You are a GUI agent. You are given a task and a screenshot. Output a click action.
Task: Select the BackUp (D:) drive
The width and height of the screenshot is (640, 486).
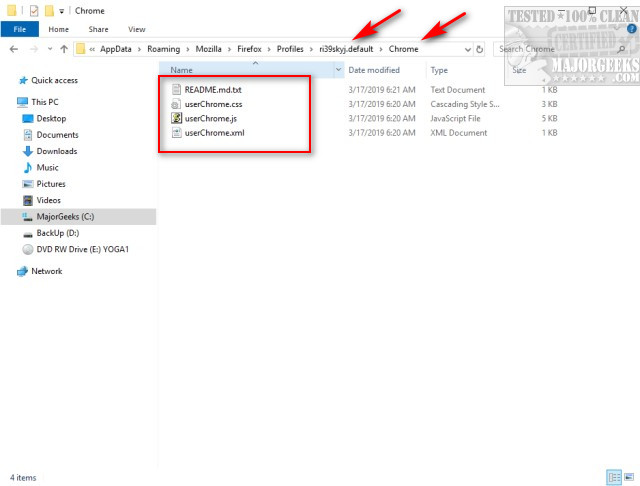tap(58, 233)
